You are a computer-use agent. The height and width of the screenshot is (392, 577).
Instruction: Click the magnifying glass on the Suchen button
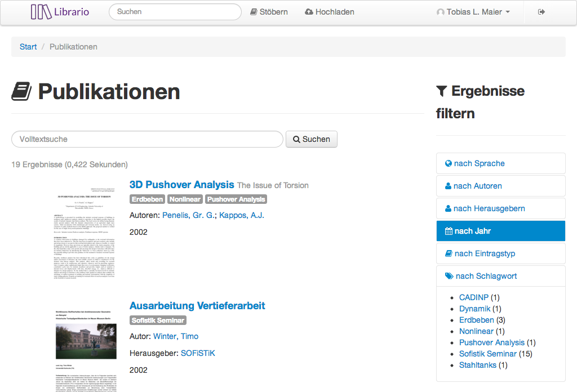coord(297,139)
